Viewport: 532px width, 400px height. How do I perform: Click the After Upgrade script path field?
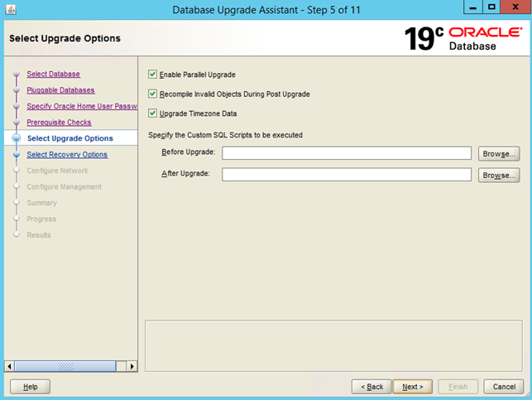[x=346, y=175]
